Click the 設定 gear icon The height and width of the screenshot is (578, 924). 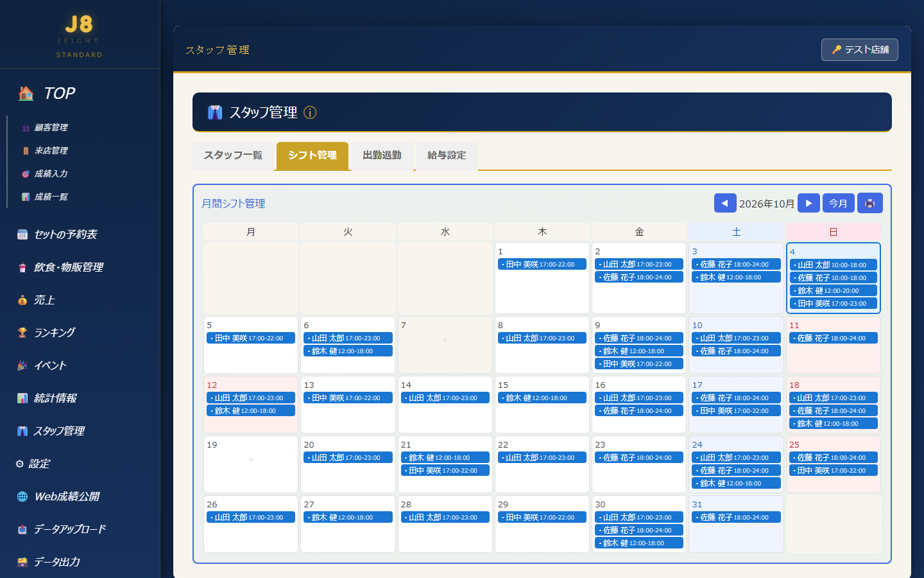click(20, 464)
